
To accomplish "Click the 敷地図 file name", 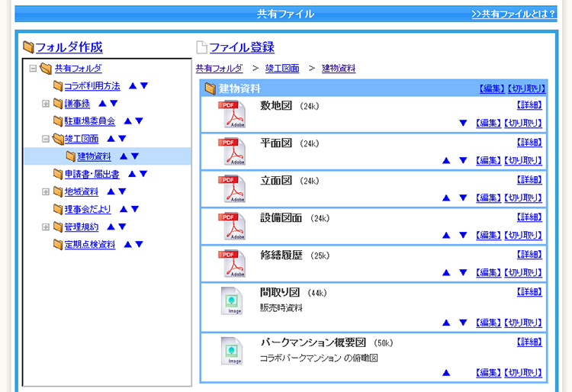I will pyautogui.click(x=276, y=106).
